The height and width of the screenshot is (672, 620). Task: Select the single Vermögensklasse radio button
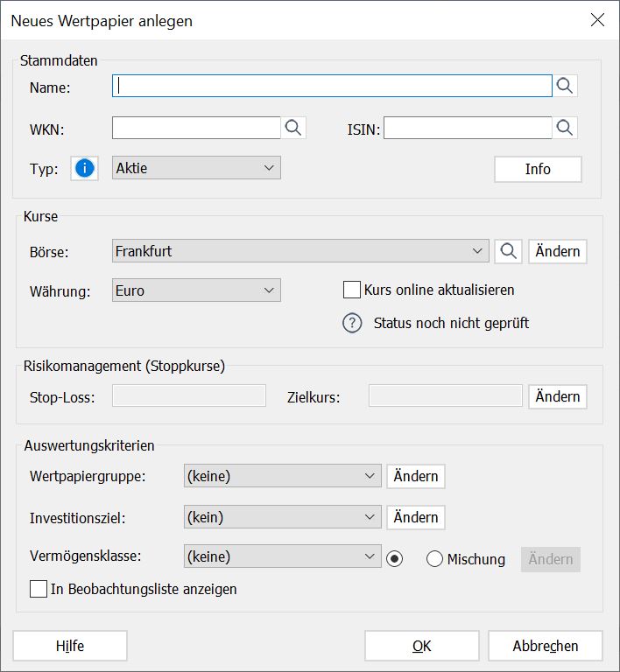(x=394, y=559)
